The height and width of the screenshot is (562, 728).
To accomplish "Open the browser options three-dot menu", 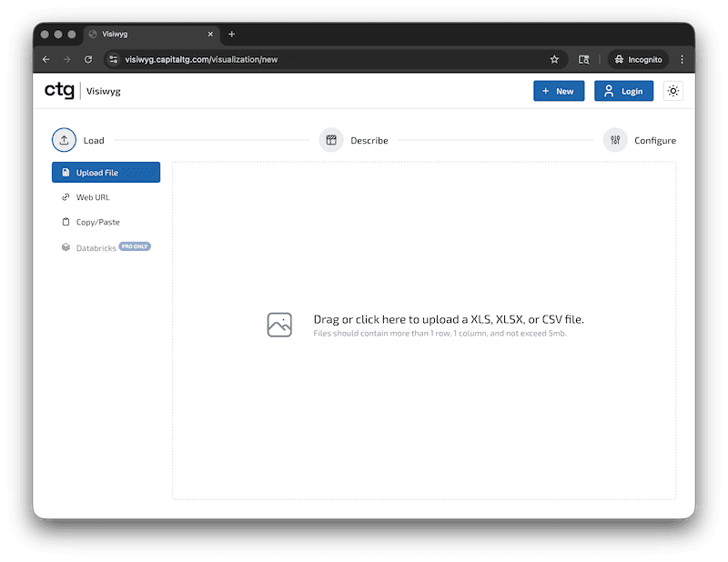I will [682, 59].
